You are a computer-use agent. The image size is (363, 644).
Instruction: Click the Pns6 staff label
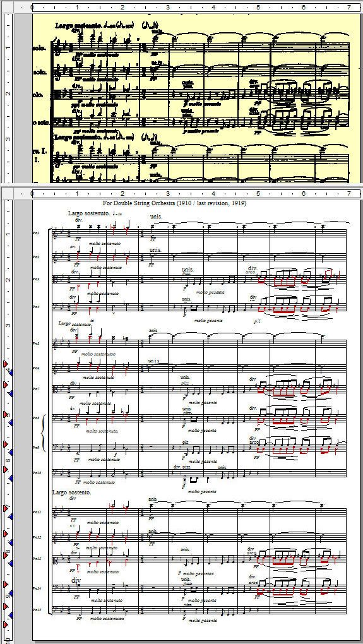click(x=36, y=368)
